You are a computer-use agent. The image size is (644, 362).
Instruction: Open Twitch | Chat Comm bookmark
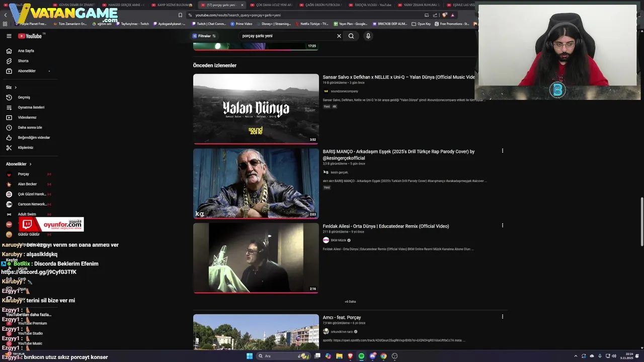tap(209, 24)
